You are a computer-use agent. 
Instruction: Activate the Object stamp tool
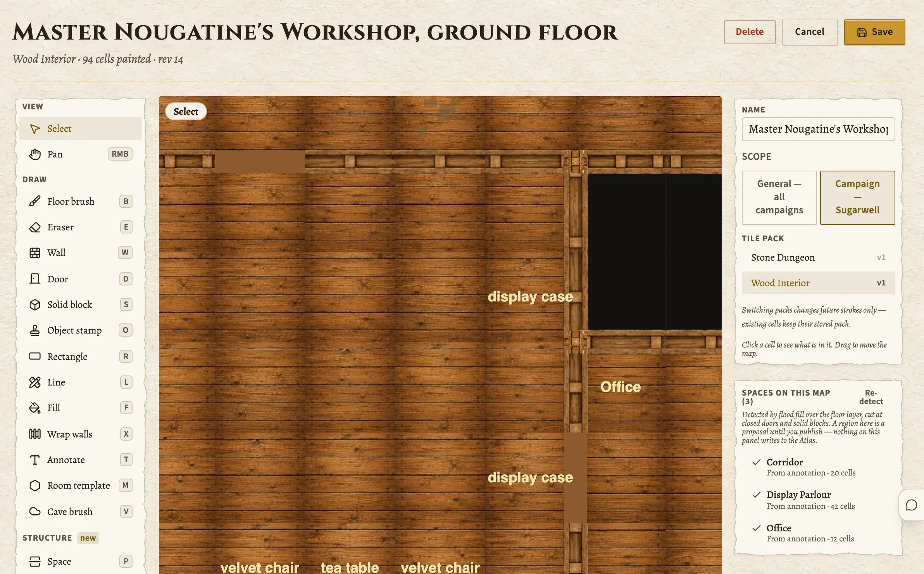[x=80, y=330]
